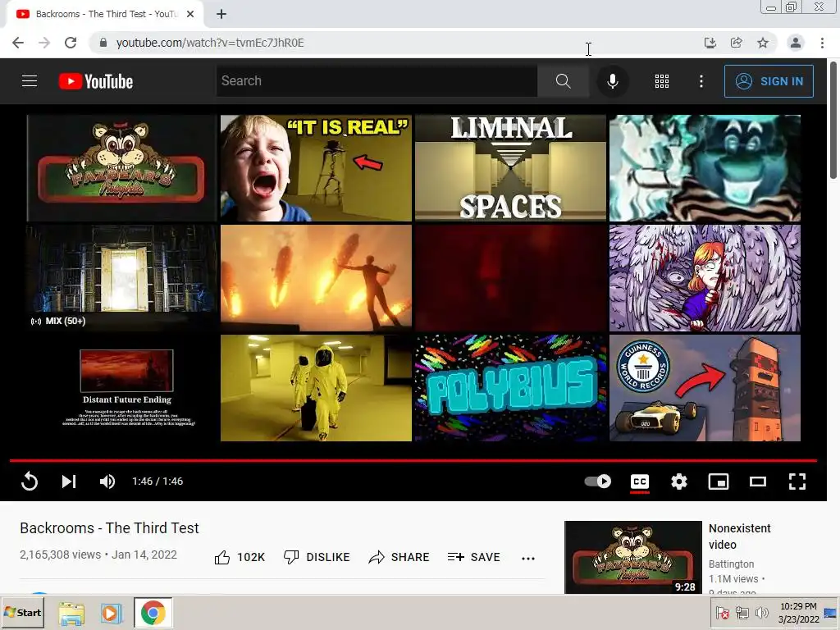Enter full screen mode

(797, 482)
